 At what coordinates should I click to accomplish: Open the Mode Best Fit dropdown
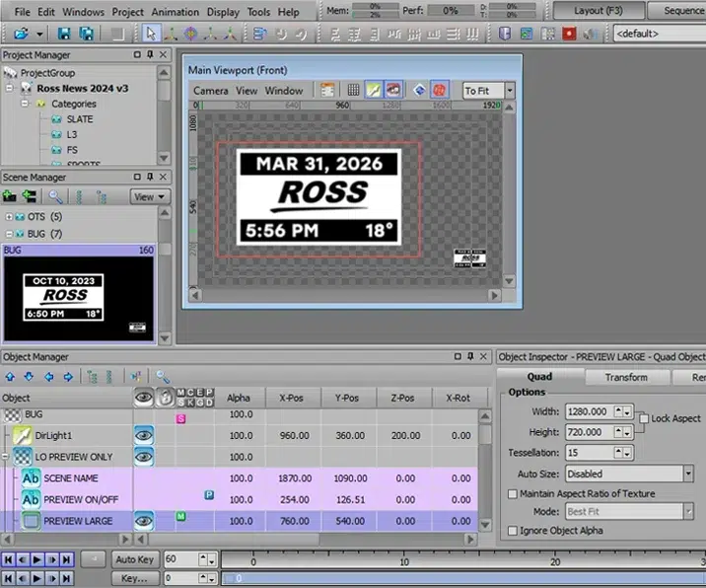pos(688,511)
